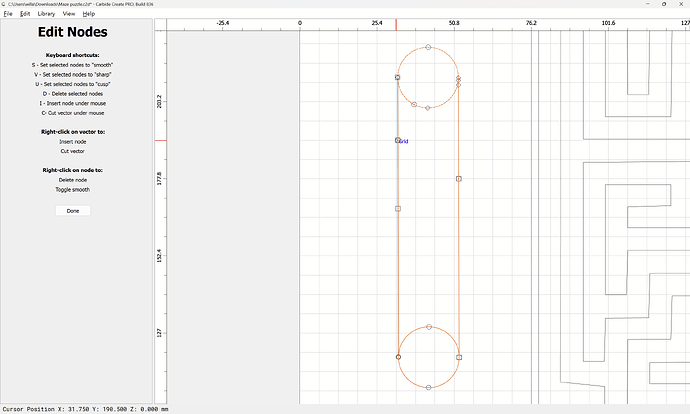Select square node midway on right vertical line
The width and height of the screenshot is (690, 414).
[x=459, y=179]
